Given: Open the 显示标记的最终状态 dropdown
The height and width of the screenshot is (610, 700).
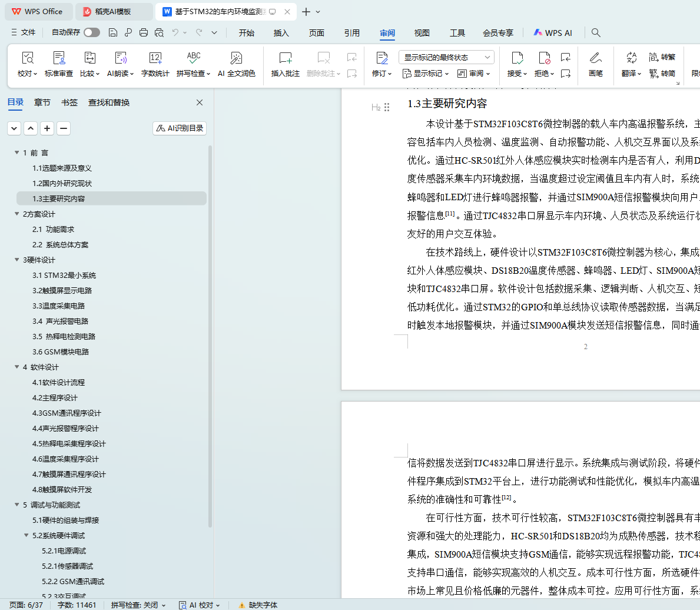Looking at the screenshot, I should click(446, 57).
